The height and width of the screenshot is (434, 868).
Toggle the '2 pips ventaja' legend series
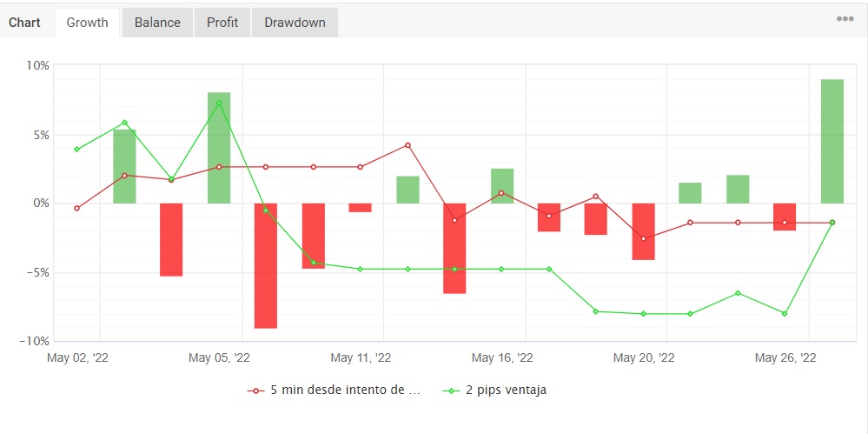pyautogui.click(x=504, y=391)
